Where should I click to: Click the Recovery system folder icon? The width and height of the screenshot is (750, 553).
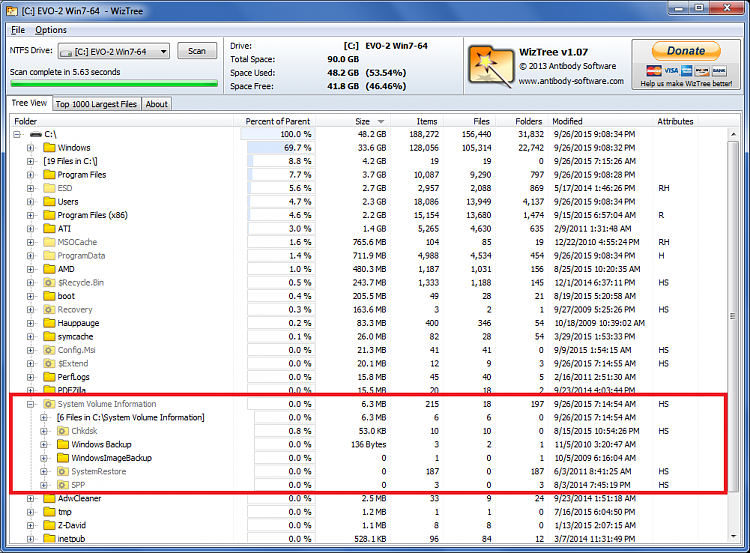pyautogui.click(x=49, y=310)
